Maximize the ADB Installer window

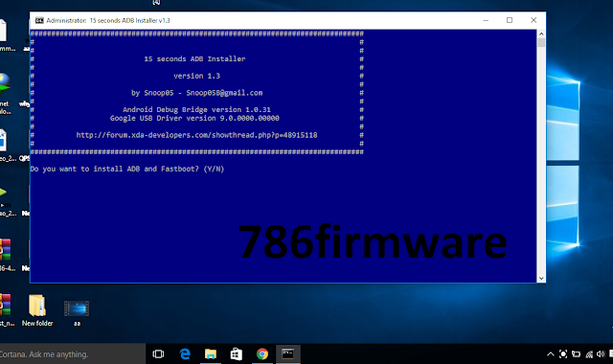coord(510,20)
